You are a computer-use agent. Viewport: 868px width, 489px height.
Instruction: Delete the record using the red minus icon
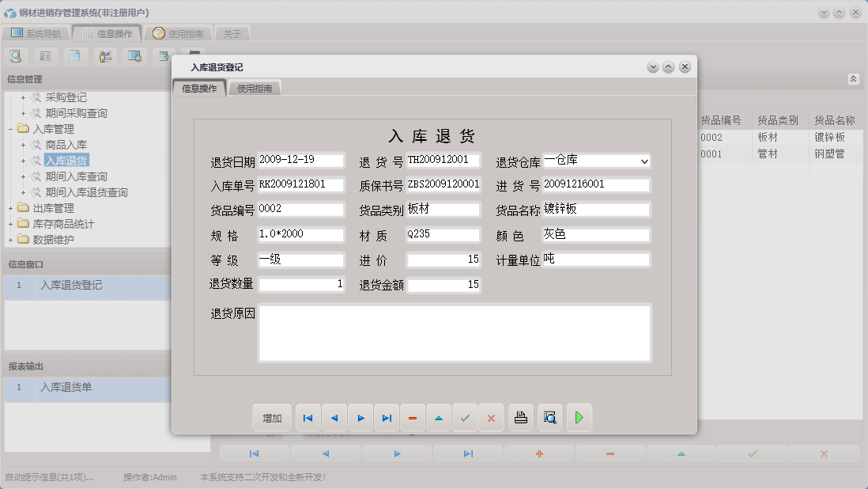[x=412, y=417]
